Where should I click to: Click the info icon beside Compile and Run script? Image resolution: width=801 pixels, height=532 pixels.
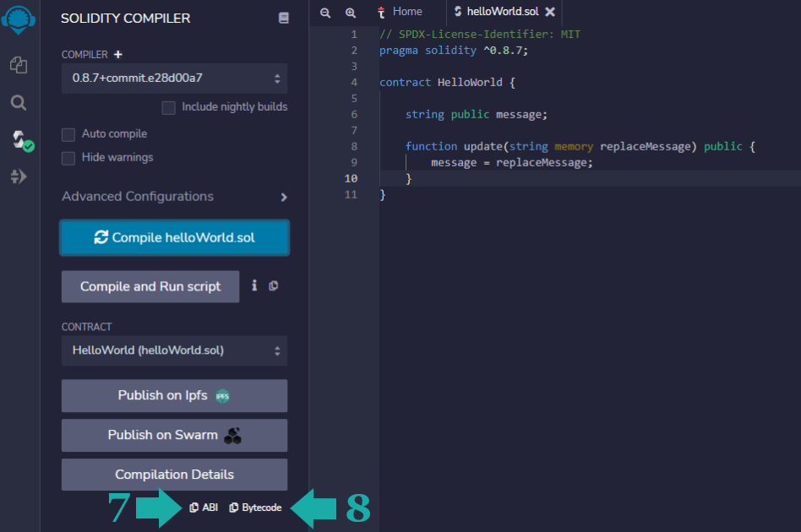(x=254, y=285)
